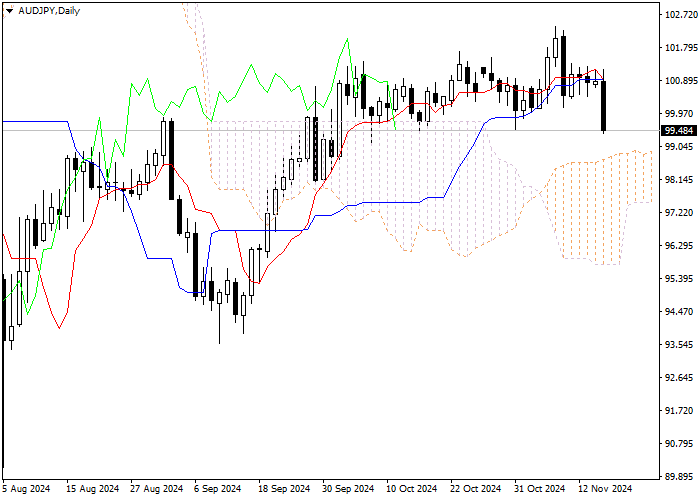Click the 89.895 price scale label

point(681,477)
